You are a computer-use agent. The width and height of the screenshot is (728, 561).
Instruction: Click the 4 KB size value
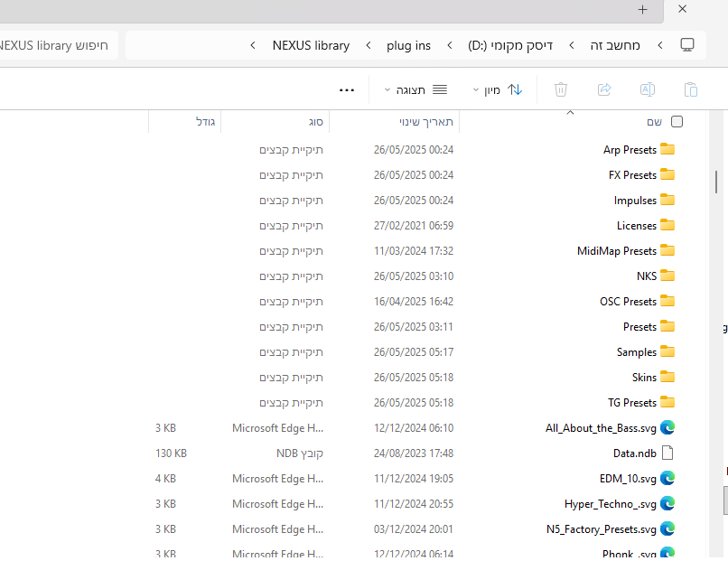pos(165,478)
